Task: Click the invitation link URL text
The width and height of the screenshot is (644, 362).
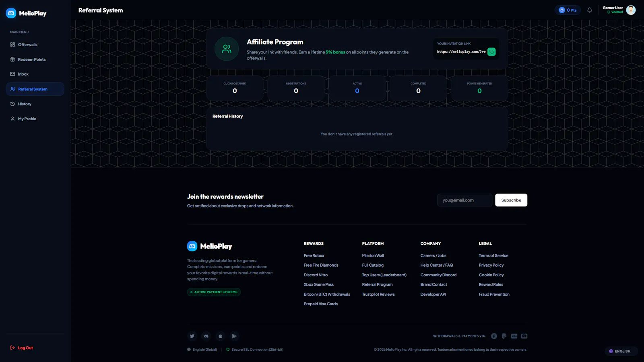Action: [x=461, y=52]
